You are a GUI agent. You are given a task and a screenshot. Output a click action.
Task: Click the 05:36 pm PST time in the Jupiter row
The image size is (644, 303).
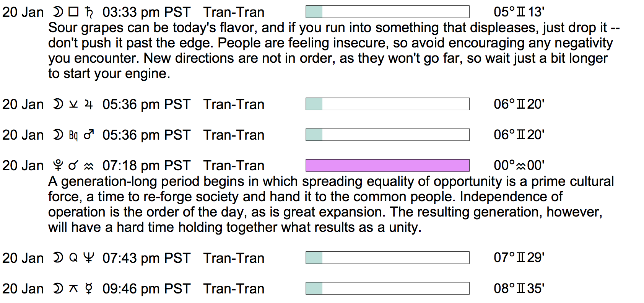146,104
